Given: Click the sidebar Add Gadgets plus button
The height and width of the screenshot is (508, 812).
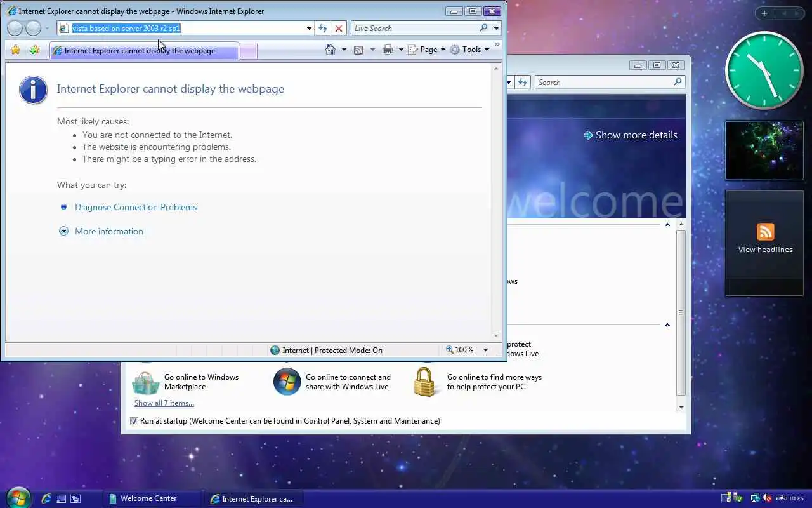Looking at the screenshot, I should click(x=764, y=13).
